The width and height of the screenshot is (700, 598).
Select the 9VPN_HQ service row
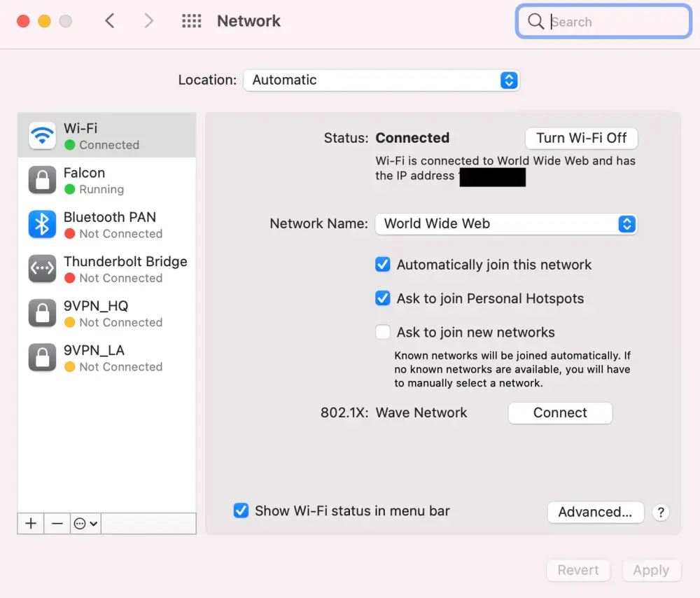tap(106, 313)
